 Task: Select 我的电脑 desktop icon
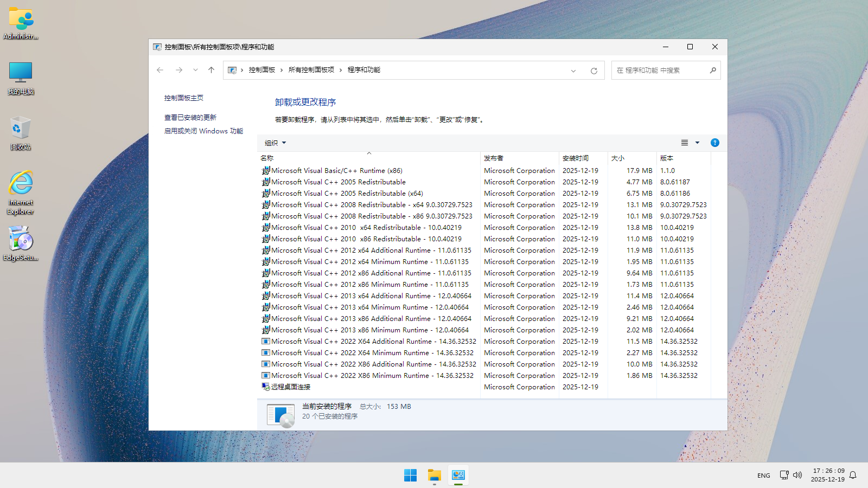coord(21,79)
